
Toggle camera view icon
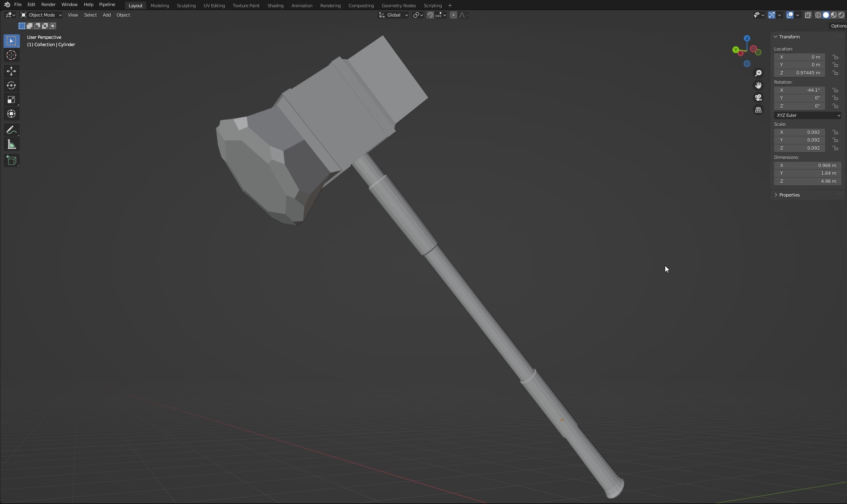[x=758, y=98]
